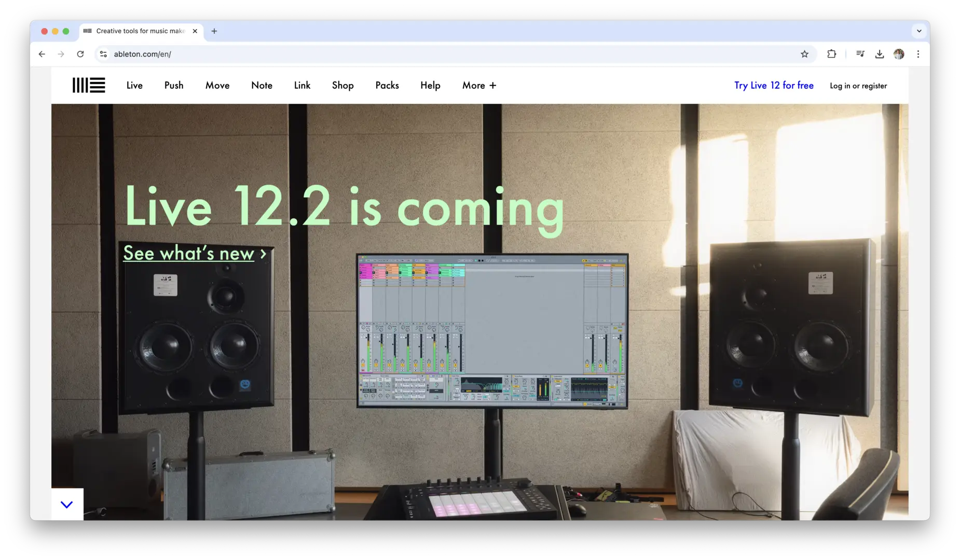Open the Move menu item

[x=217, y=86]
